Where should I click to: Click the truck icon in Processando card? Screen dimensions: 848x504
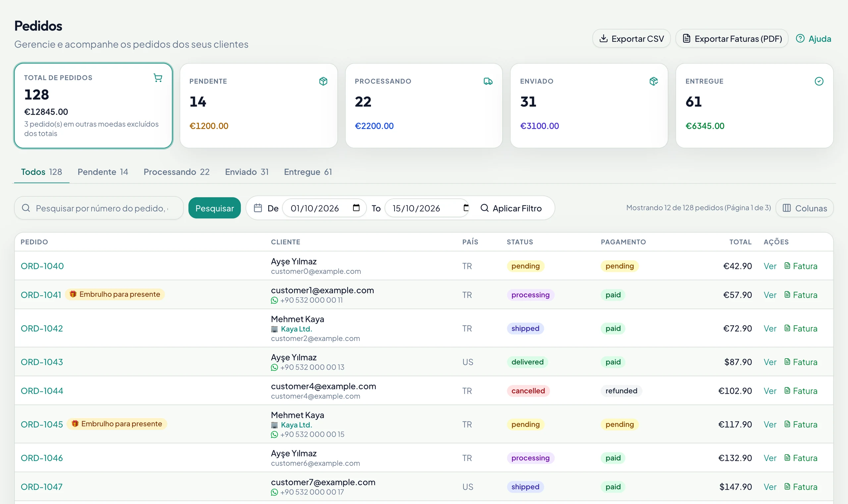[x=488, y=81]
